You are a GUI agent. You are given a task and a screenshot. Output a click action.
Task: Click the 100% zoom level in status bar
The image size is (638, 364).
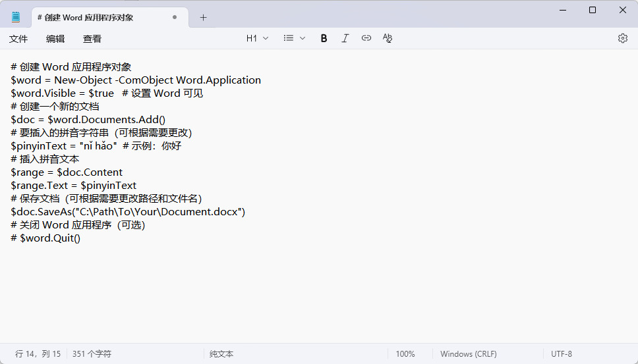click(x=405, y=354)
